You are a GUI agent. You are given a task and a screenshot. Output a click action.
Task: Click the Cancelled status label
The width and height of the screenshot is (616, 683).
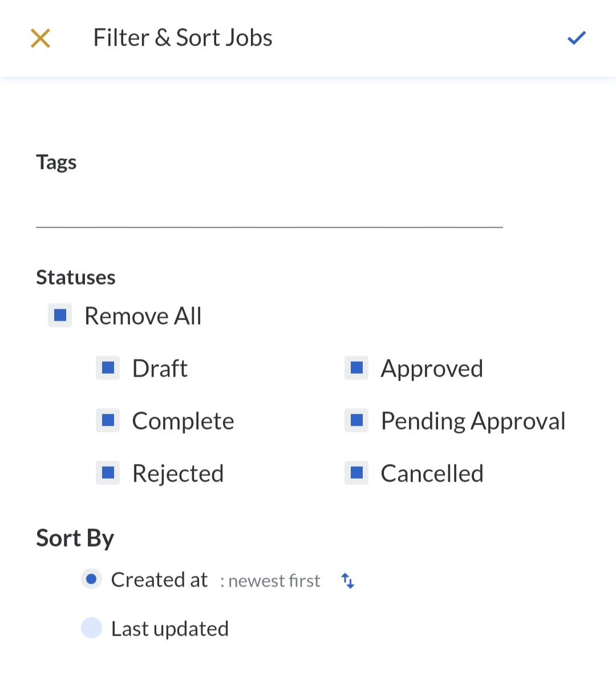coord(432,474)
